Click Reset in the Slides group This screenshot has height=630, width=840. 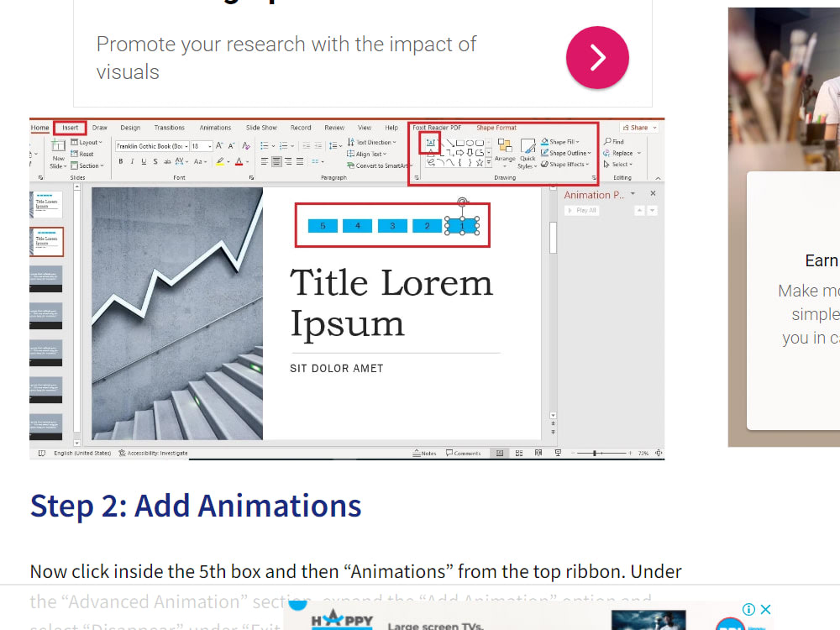coord(82,155)
